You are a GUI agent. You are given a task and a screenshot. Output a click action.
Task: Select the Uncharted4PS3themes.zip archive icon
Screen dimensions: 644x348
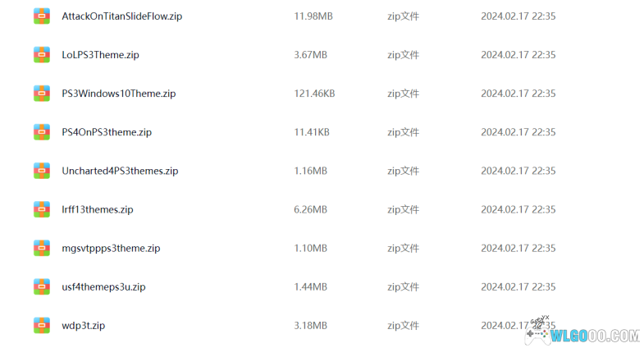42,171
